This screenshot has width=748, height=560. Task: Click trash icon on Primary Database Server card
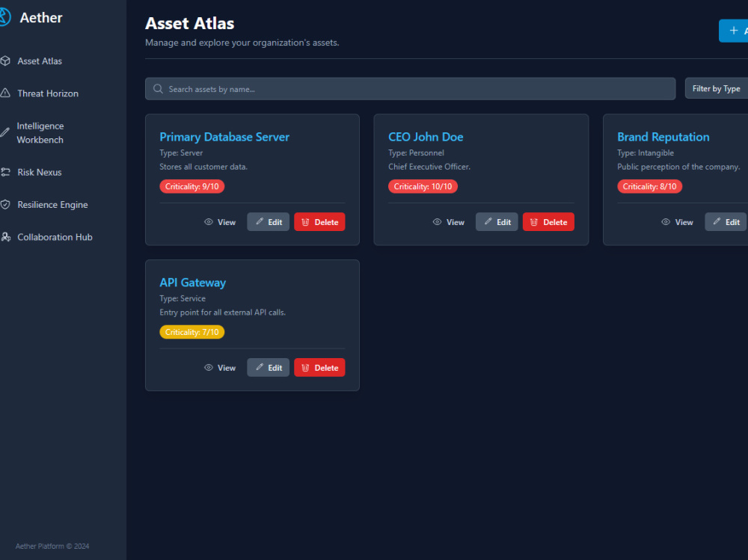(305, 222)
